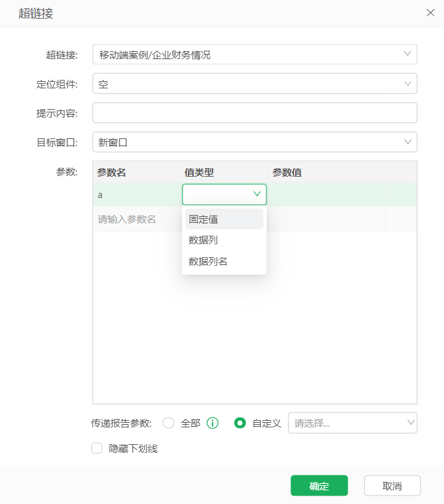The height and width of the screenshot is (504, 444).
Task: Enable the 隐藏下划线 checkbox
Action: pos(96,448)
